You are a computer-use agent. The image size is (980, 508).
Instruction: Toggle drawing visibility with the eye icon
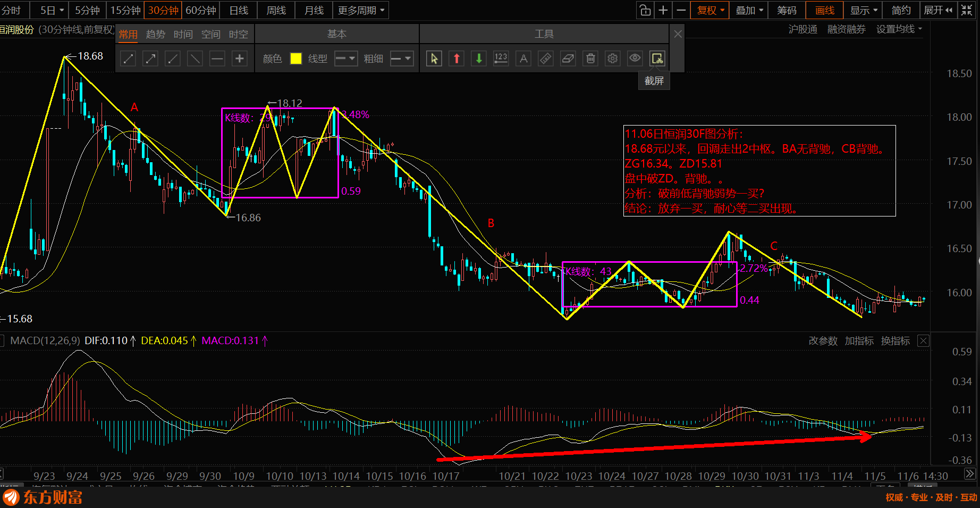tap(635, 59)
